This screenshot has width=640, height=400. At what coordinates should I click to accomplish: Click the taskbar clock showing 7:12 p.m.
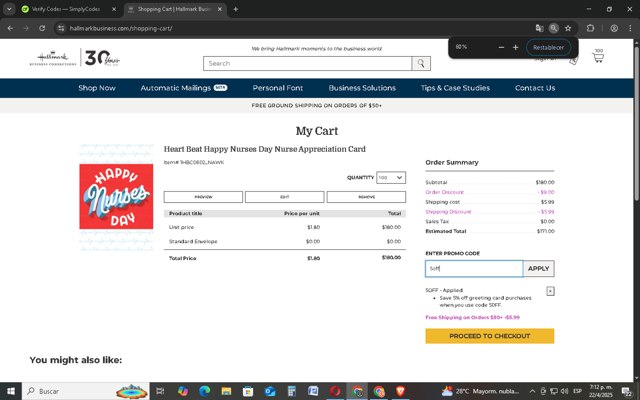tap(601, 391)
